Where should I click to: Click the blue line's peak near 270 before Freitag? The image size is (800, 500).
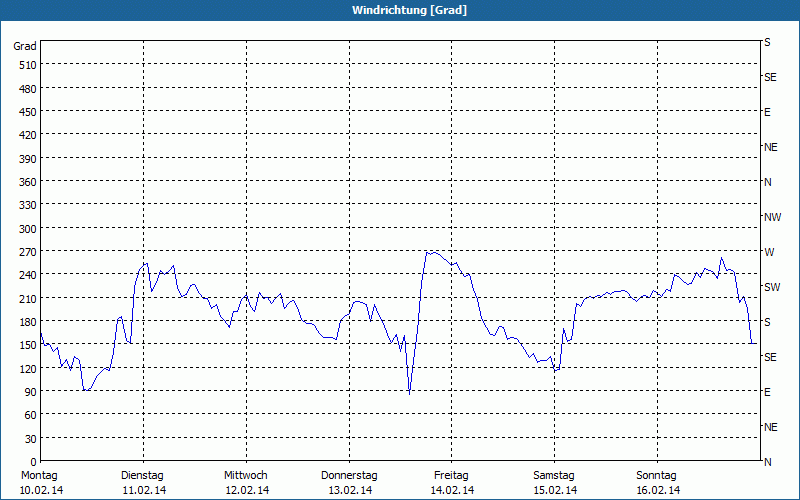tap(429, 252)
